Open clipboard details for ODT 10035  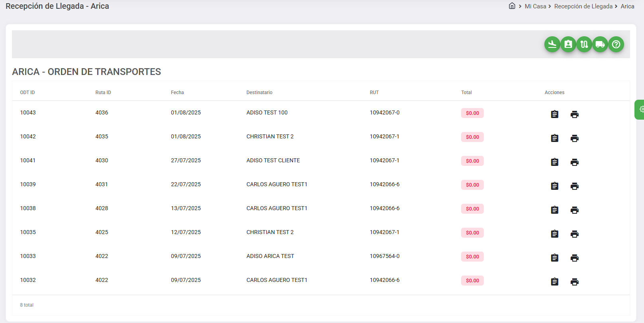554,234
